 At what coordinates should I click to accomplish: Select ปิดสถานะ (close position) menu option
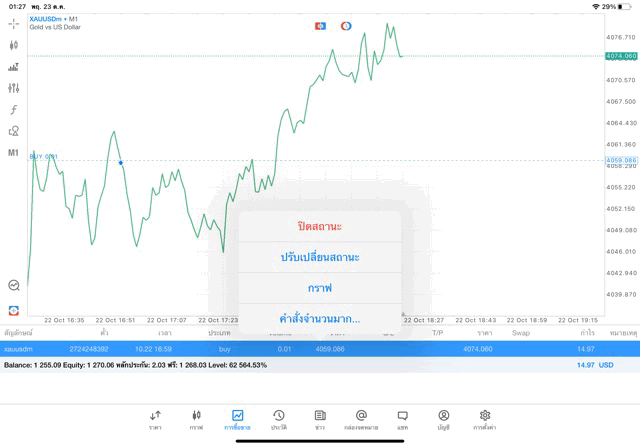tap(320, 226)
